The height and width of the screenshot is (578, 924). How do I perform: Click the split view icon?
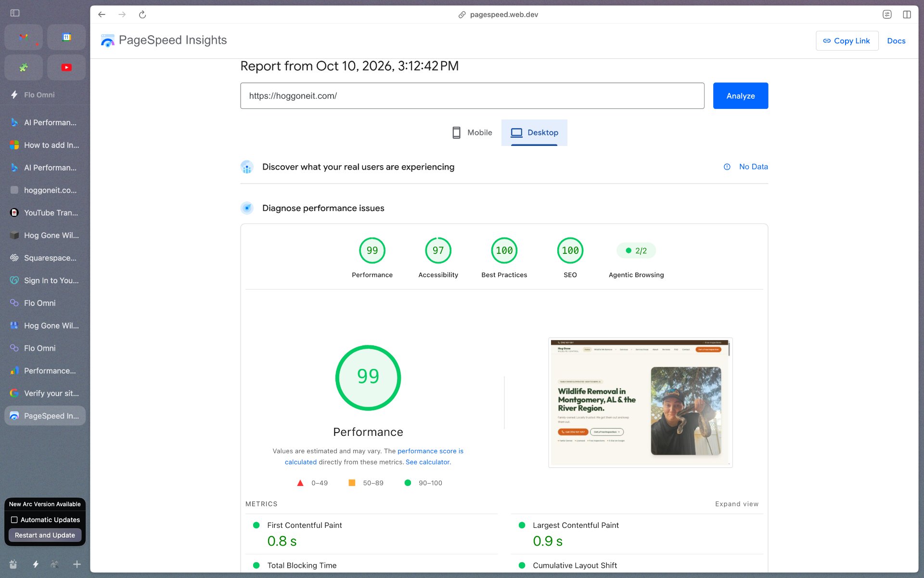(x=907, y=14)
